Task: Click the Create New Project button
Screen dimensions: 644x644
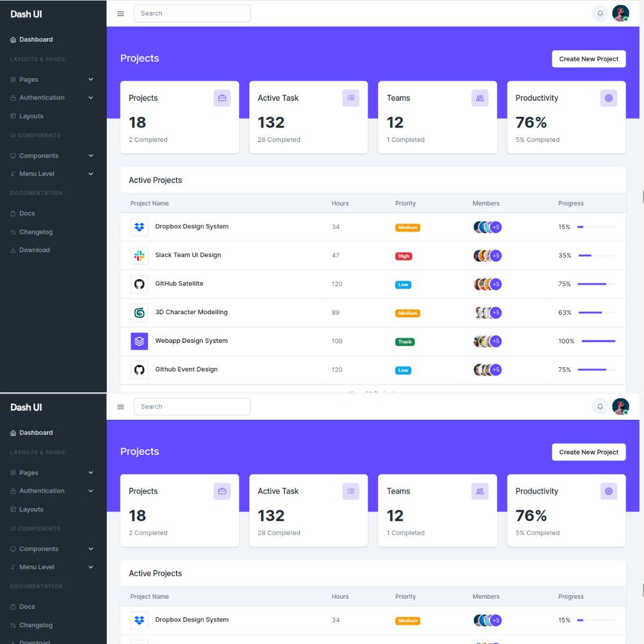Action: (589, 58)
